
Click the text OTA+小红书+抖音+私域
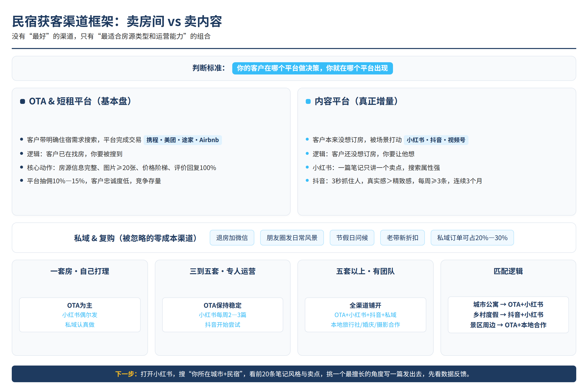[x=365, y=315]
